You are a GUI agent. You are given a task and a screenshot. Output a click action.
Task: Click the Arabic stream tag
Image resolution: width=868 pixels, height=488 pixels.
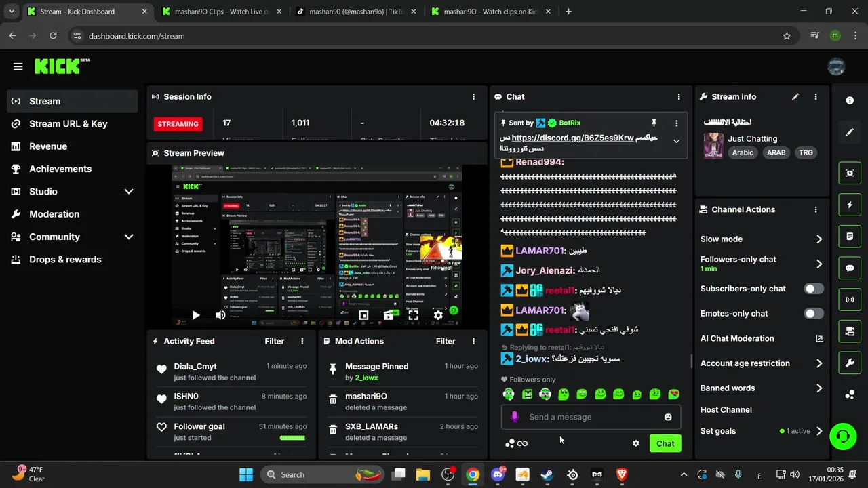[743, 153]
